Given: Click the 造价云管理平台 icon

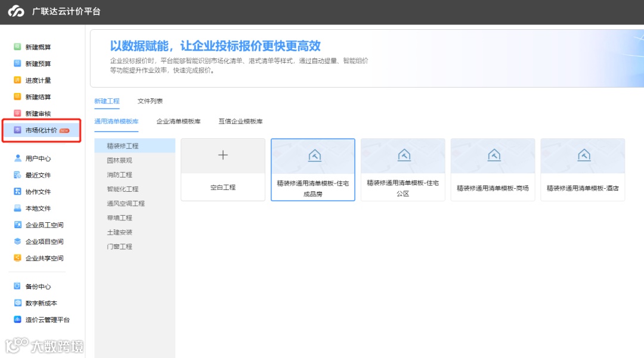Looking at the screenshot, I should (17, 319).
